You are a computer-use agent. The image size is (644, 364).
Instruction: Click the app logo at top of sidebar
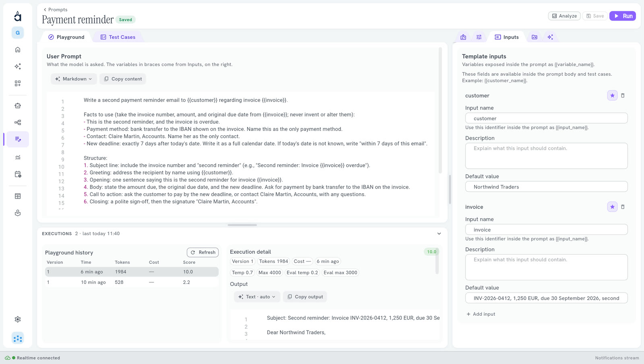click(18, 16)
